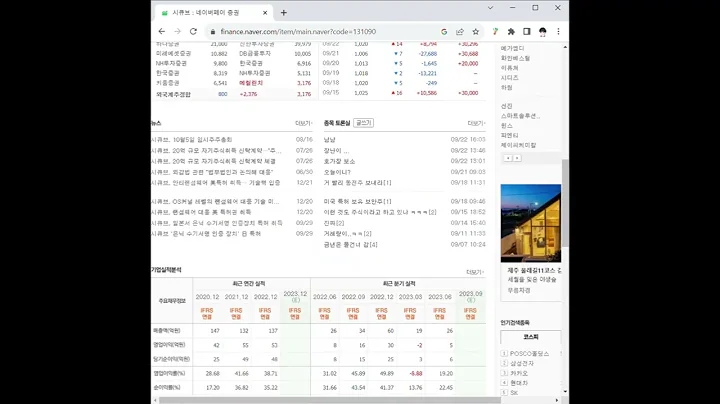
Task: Open discussion post '거 빨리 동전주 보내라'
Action: [x=357, y=183]
